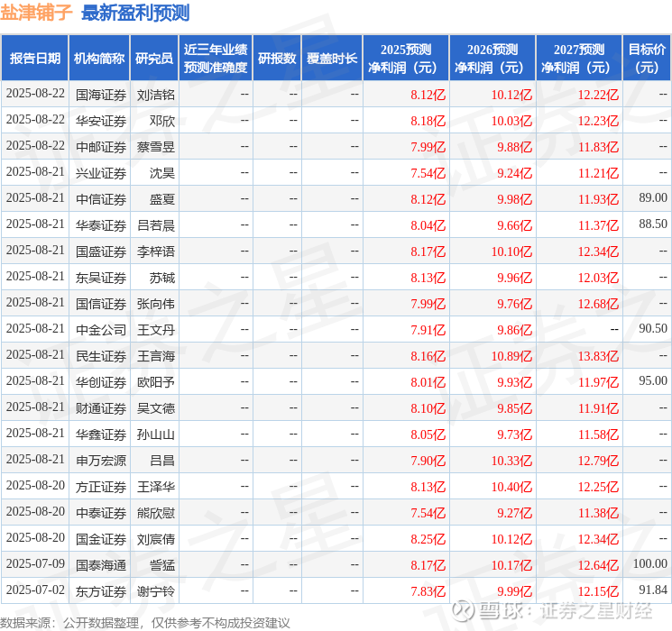Click the 数据来源 disclaimer text
This screenshot has height=631, width=672.
click(145, 622)
